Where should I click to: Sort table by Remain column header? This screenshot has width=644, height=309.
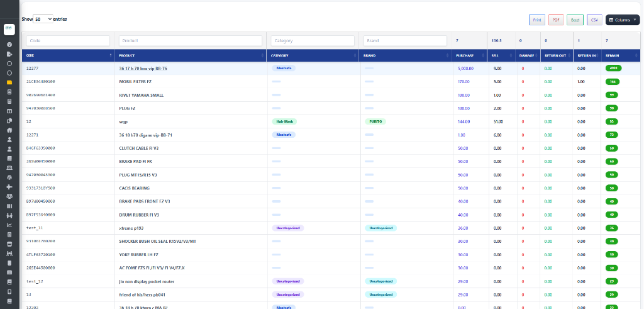[x=621, y=55]
